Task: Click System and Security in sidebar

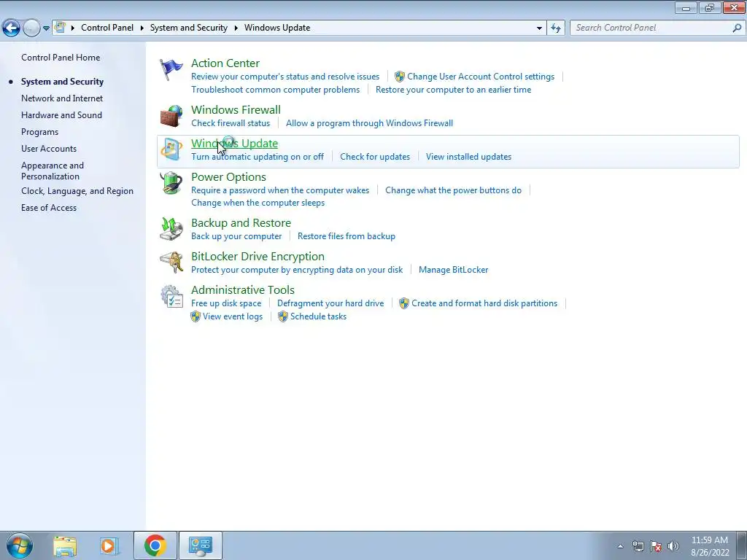Action: click(x=62, y=82)
